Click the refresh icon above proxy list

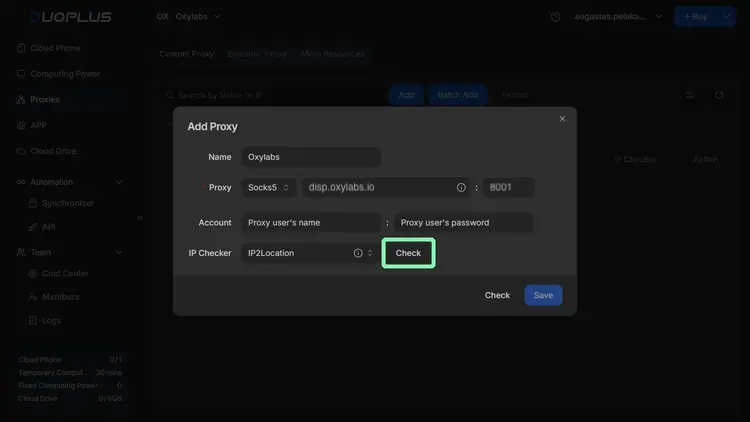pyautogui.click(x=719, y=95)
